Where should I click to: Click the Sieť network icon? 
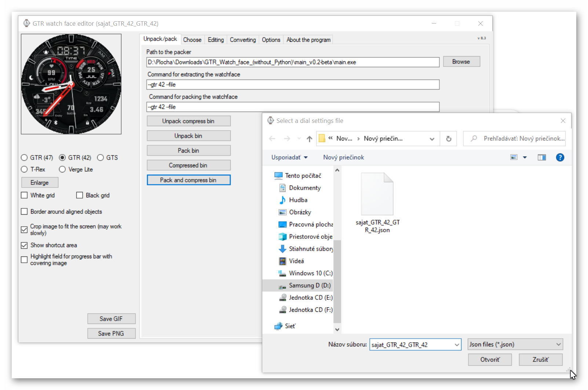pos(278,326)
